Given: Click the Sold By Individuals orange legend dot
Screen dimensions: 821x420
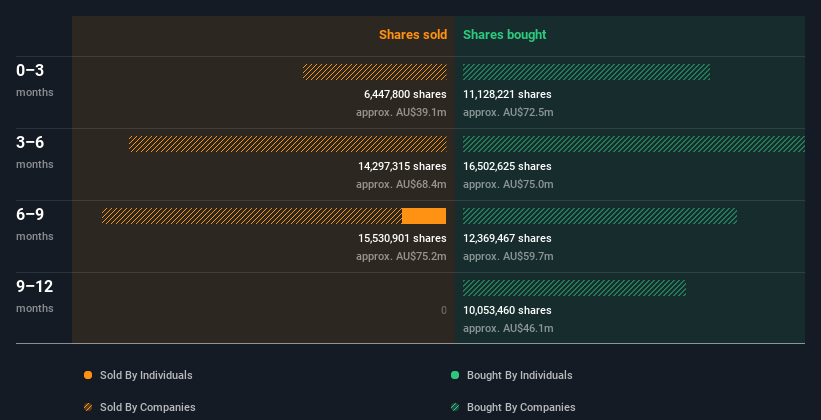Looking at the screenshot, I should tap(88, 375).
